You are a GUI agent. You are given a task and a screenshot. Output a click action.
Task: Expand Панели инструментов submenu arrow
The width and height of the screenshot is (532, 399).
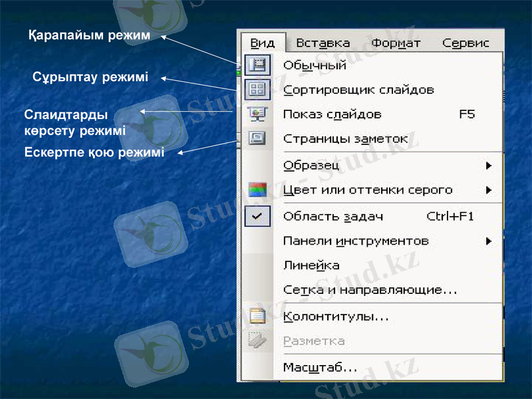click(489, 241)
